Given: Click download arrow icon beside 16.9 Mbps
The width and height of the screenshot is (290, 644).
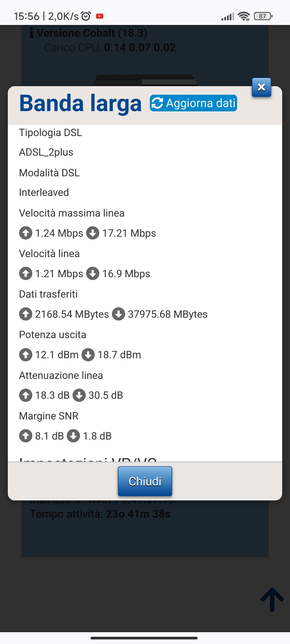Looking at the screenshot, I should [x=93, y=273].
